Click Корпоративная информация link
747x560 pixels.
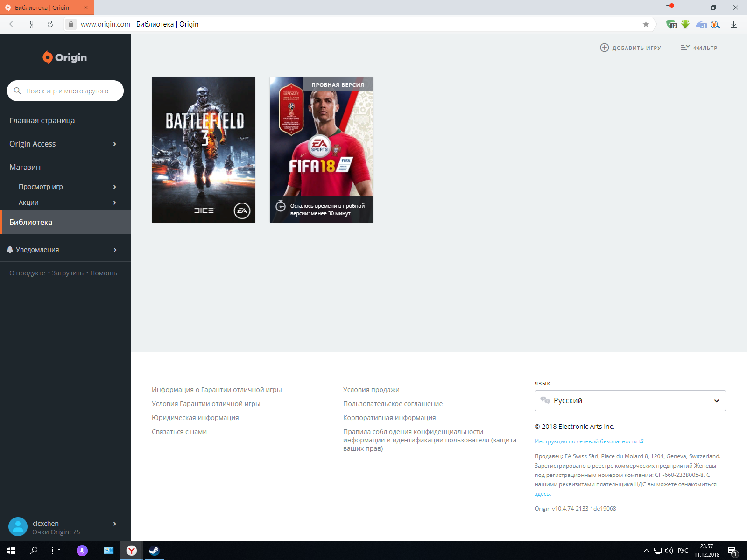coord(389,418)
